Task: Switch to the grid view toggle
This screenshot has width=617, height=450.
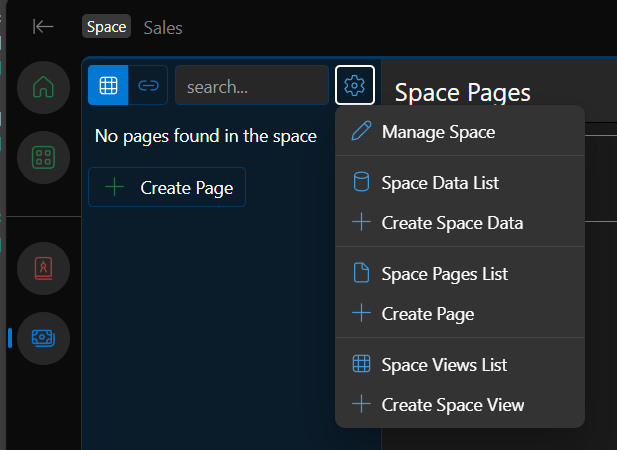Action: coord(108,85)
